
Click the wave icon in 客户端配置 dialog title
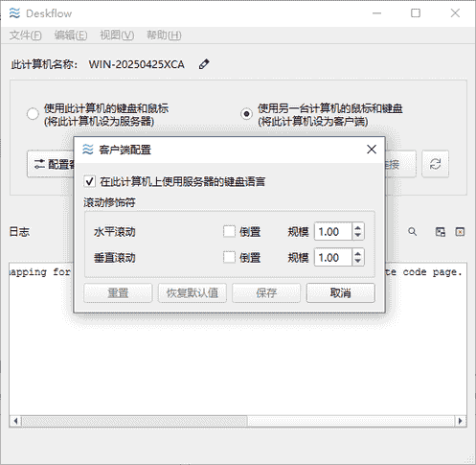(x=88, y=150)
